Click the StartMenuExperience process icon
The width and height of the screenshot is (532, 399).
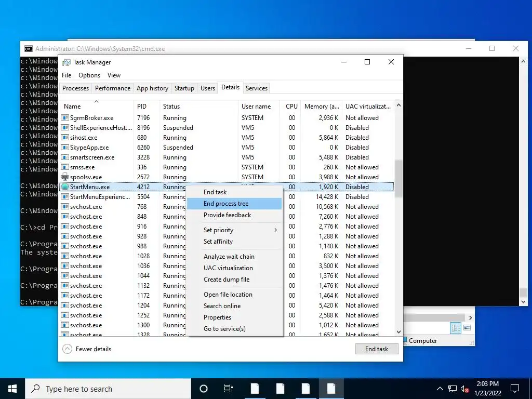[x=65, y=197]
